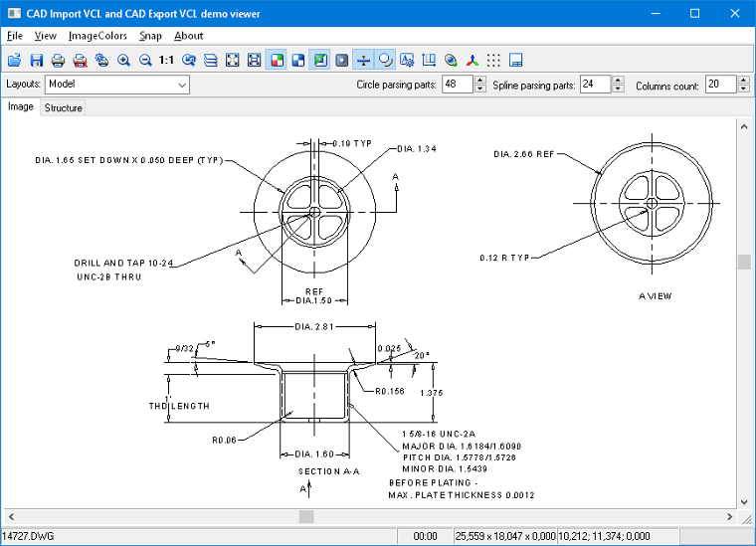Image resolution: width=756 pixels, height=546 pixels.
Task: Toggle the crosshair divider toolbar button
Action: (x=363, y=60)
